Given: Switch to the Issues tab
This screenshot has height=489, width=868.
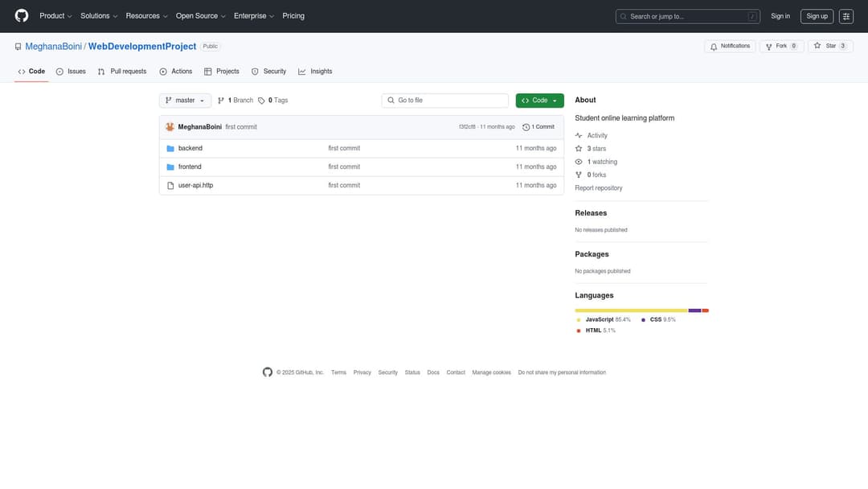Looking at the screenshot, I should point(71,72).
